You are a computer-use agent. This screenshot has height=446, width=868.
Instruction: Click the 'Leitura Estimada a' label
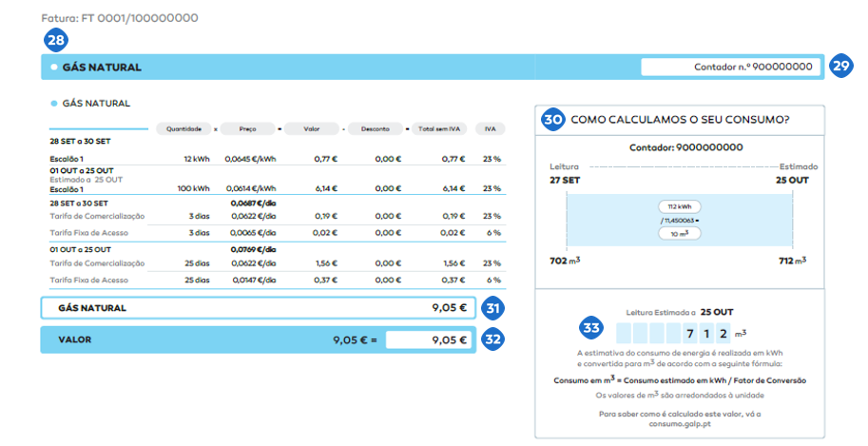(661, 313)
